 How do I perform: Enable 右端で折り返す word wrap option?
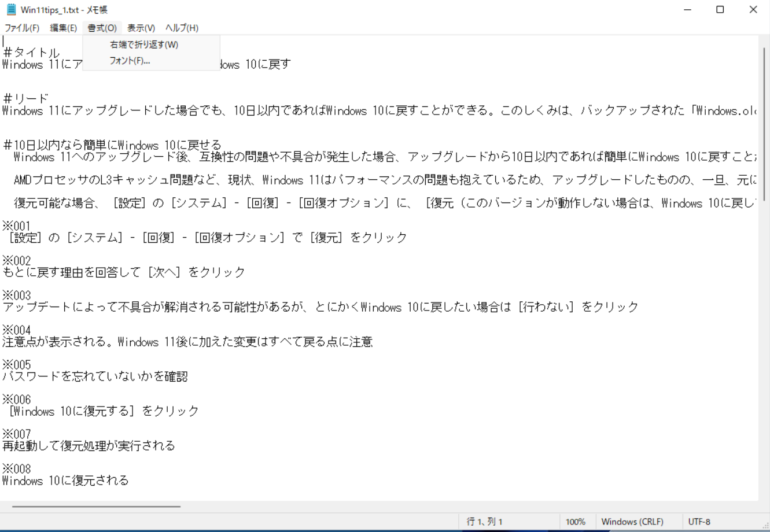click(143, 43)
